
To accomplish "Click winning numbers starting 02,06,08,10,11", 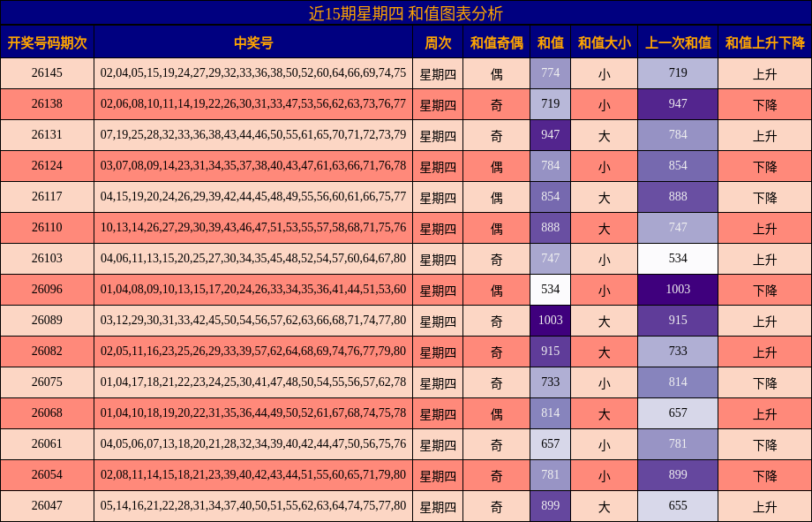I will (x=253, y=103).
